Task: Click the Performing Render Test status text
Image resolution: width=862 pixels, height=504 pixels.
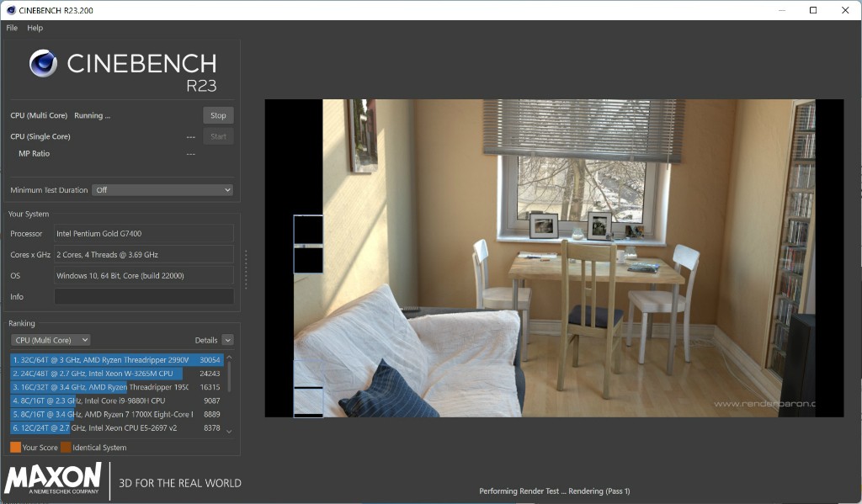Action: (554, 491)
